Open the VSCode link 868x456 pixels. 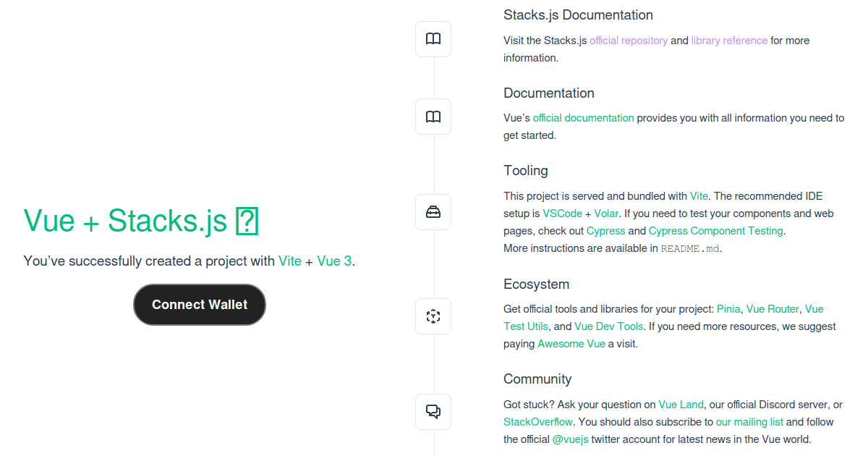coord(562,213)
